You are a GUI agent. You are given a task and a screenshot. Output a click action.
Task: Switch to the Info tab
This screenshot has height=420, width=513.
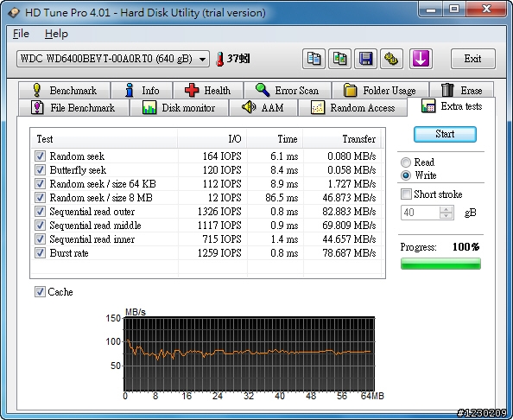[142, 91]
